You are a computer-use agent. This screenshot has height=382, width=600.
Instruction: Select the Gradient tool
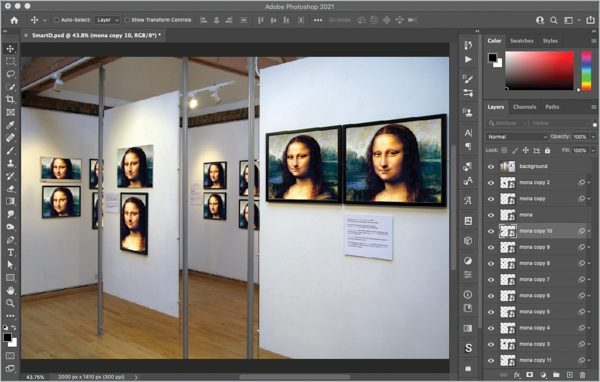[x=10, y=201]
